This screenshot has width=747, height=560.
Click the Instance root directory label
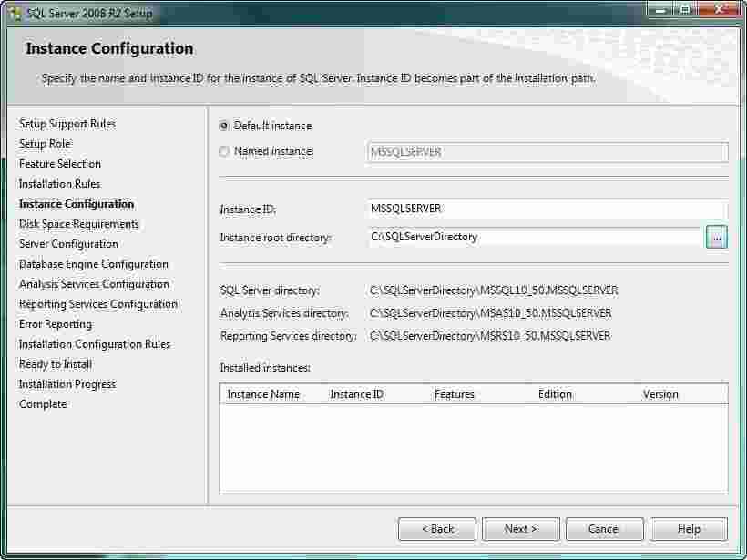(x=275, y=237)
